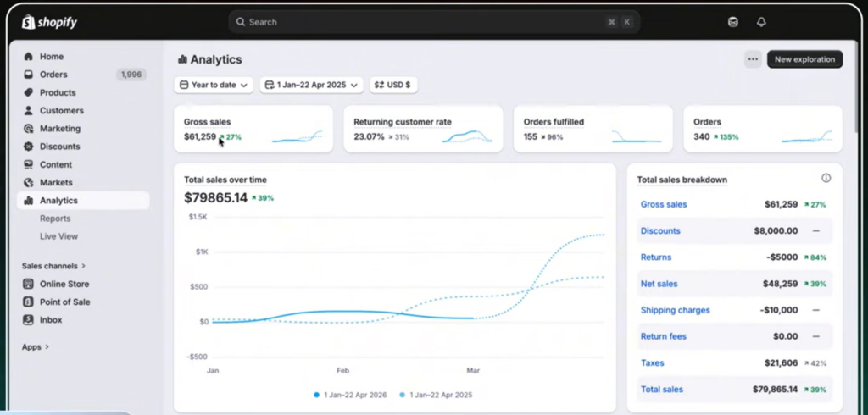This screenshot has height=415, width=868.
Task: Open the Year to date dropdown
Action: 214,85
